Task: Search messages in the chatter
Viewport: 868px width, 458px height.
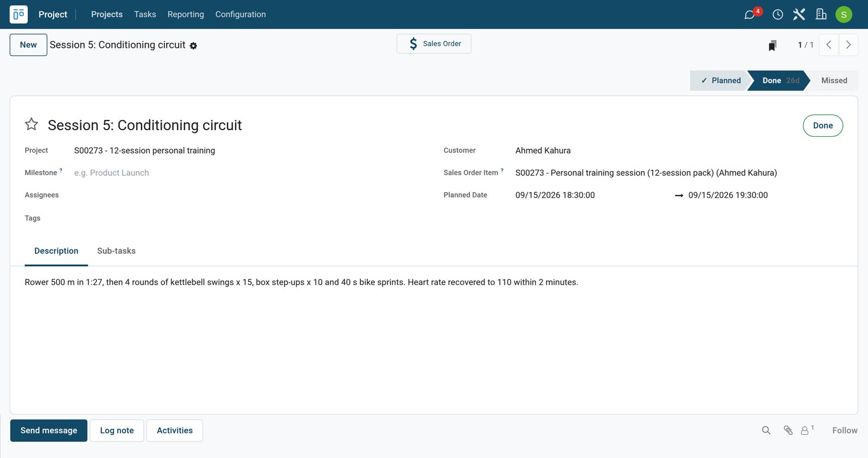Action: (x=766, y=430)
